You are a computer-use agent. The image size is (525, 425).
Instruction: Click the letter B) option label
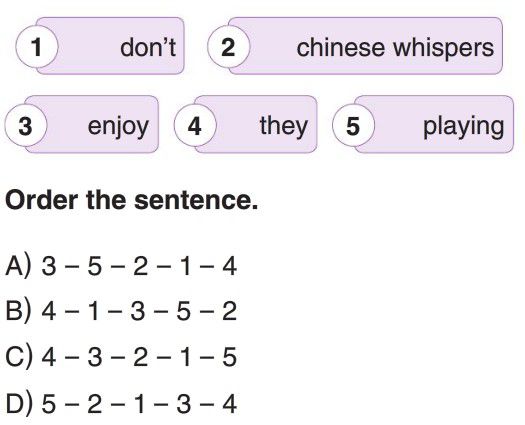tap(19, 311)
